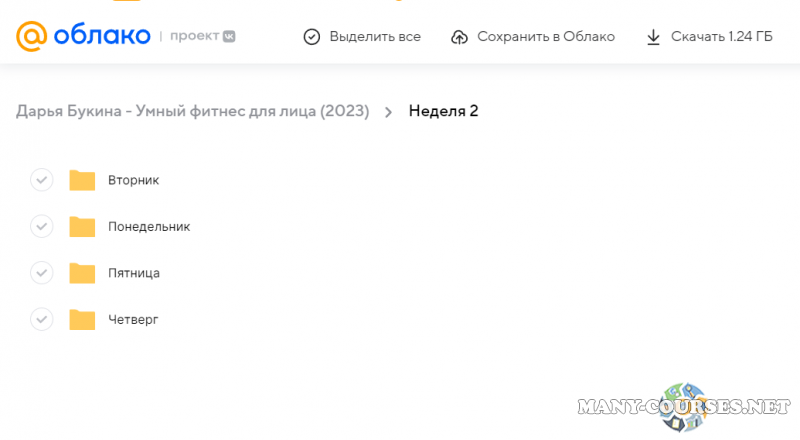Image resolution: width=800 pixels, height=440 pixels.
Task: Select the Четверг folder checkbox
Action: coord(41,320)
